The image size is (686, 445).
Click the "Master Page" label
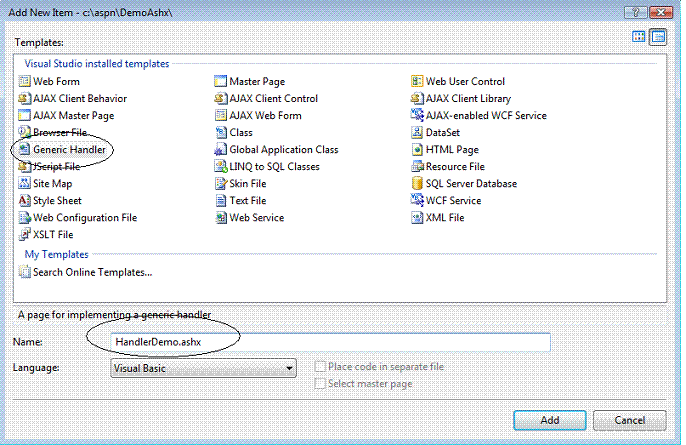(257, 81)
